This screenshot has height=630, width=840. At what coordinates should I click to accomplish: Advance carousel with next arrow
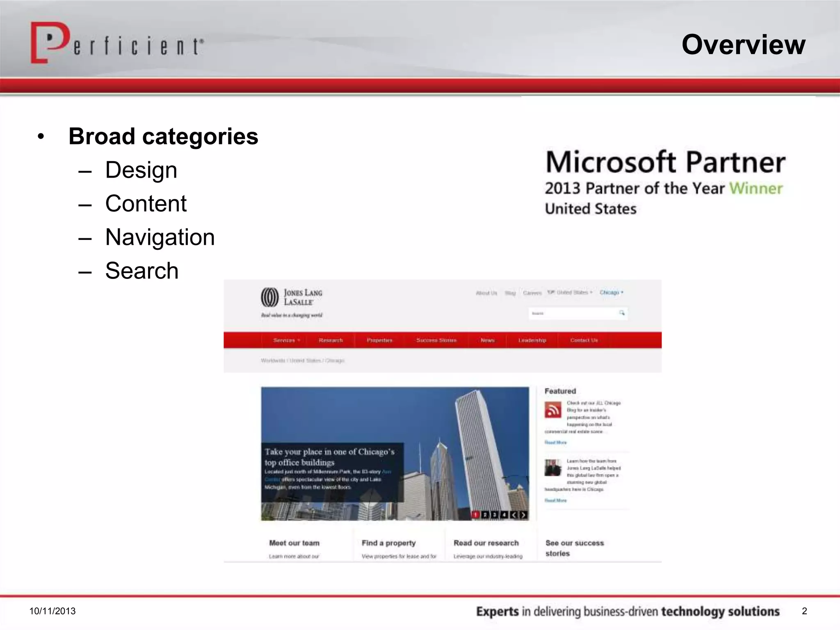(x=524, y=515)
